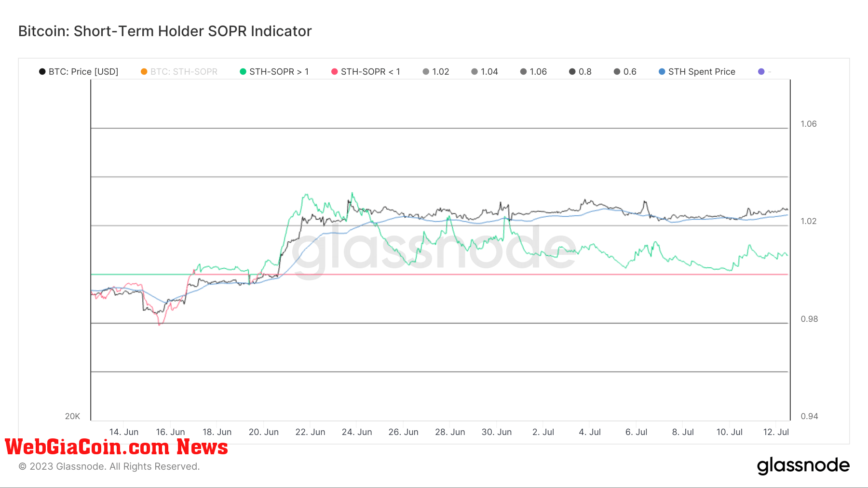Click the 1.02 right axis value
The height and width of the screenshot is (488, 868).
809,221
